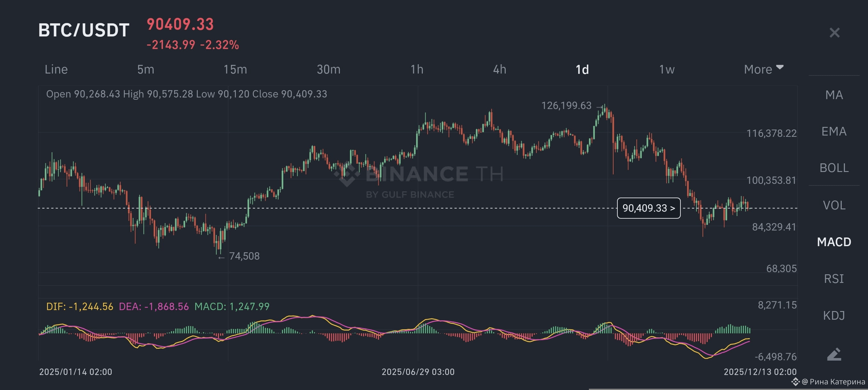Select the 5m timeframe

coord(146,69)
